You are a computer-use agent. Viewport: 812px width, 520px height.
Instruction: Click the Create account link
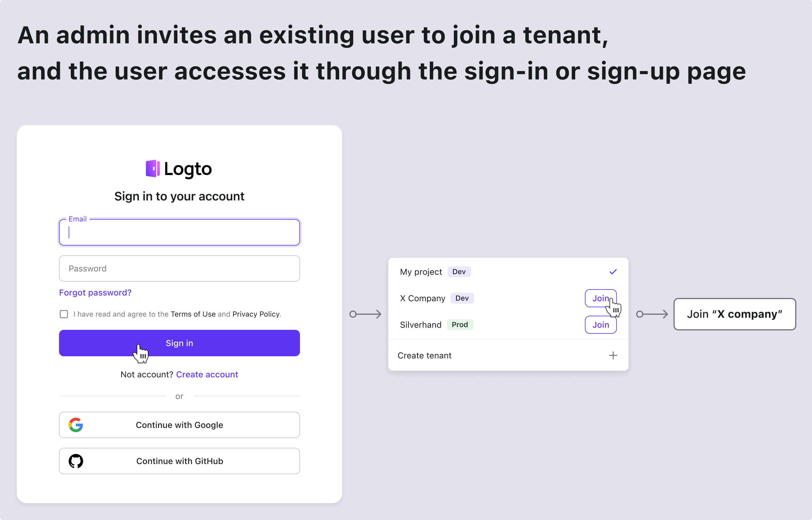(x=207, y=374)
